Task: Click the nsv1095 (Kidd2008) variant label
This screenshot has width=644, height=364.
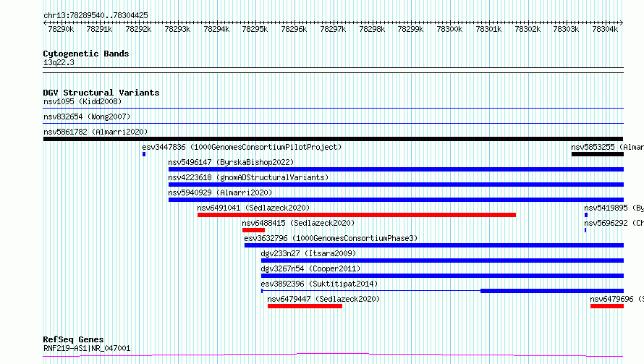Action: (x=82, y=101)
